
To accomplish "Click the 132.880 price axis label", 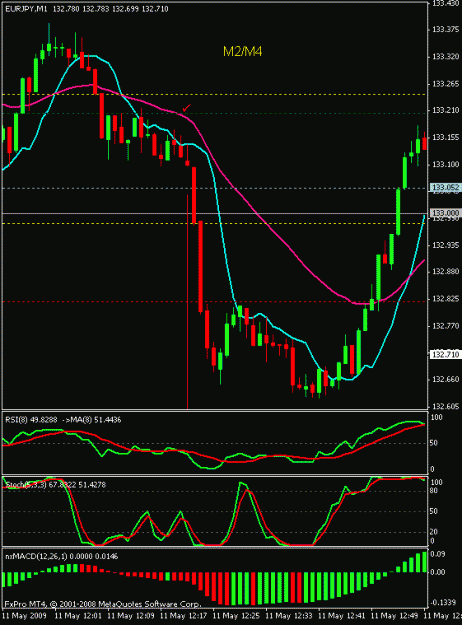I will click(446, 271).
